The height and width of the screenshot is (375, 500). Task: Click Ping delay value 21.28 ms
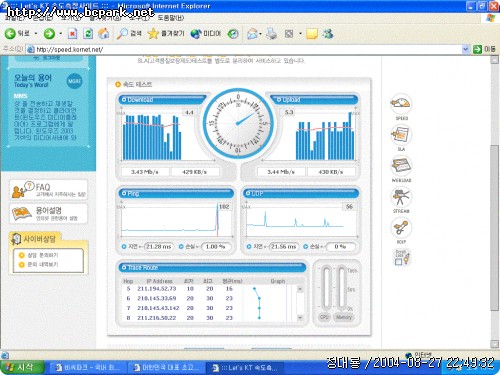pyautogui.click(x=159, y=247)
